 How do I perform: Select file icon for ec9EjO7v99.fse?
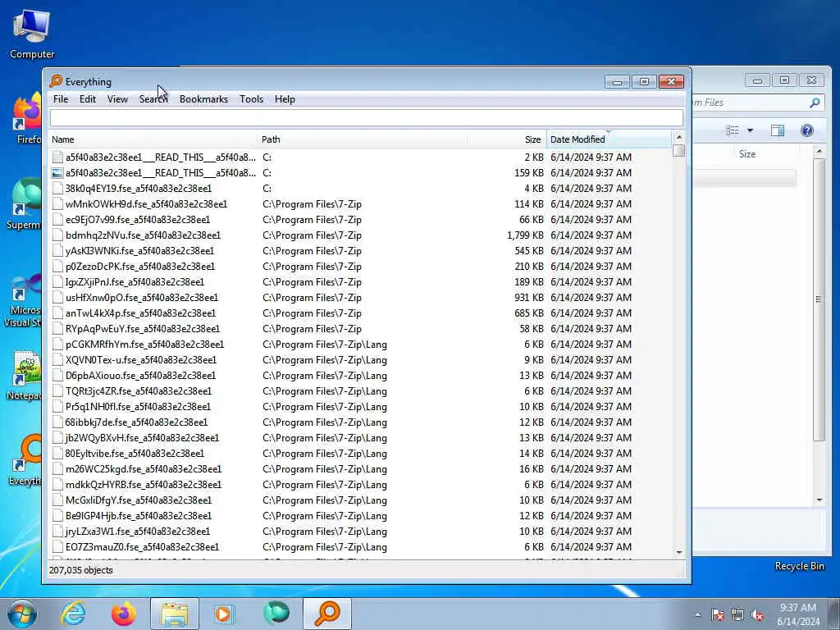57,219
